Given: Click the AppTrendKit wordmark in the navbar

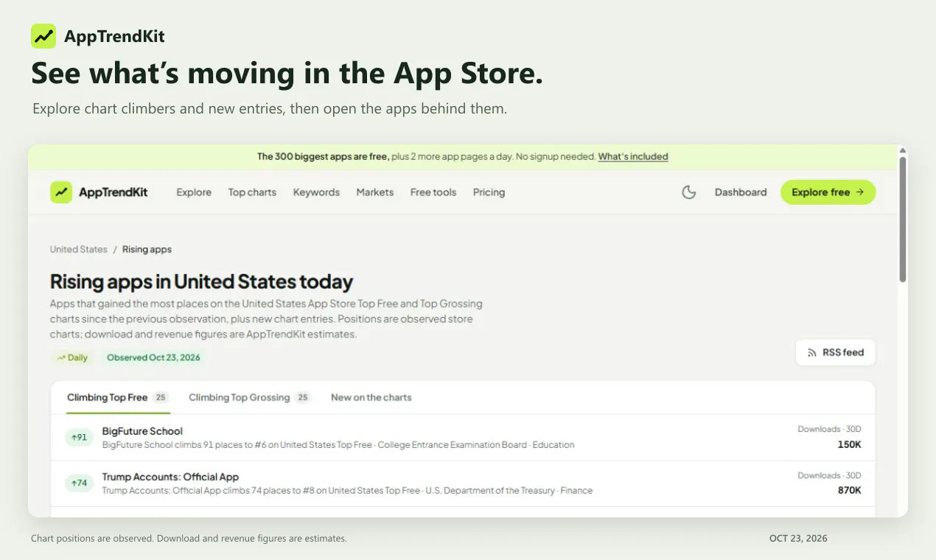Looking at the screenshot, I should 113,192.
